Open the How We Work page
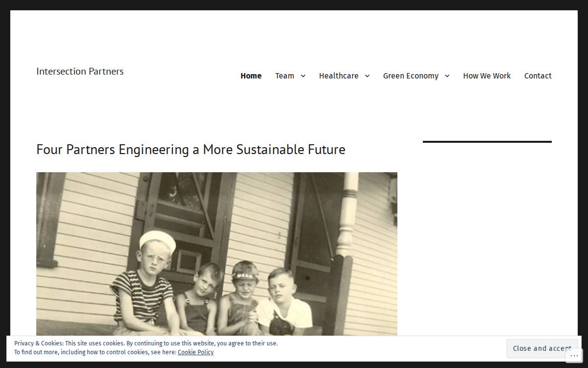The image size is (588, 368). coord(487,76)
